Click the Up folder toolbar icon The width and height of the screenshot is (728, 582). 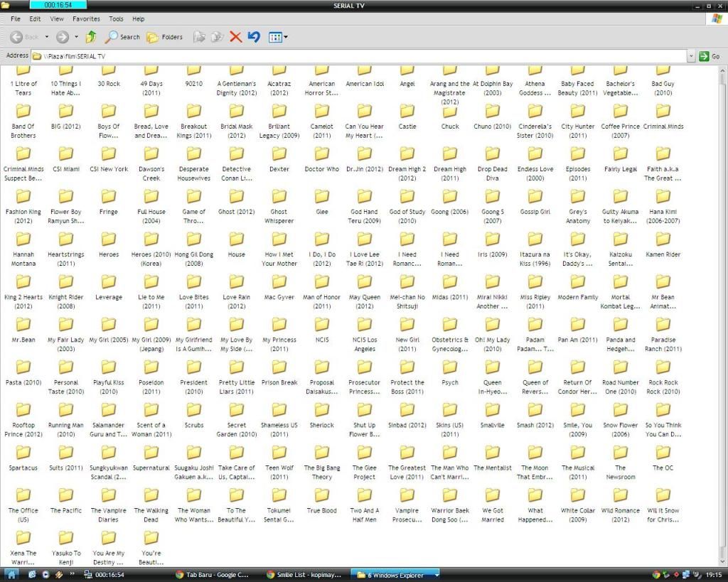point(91,37)
